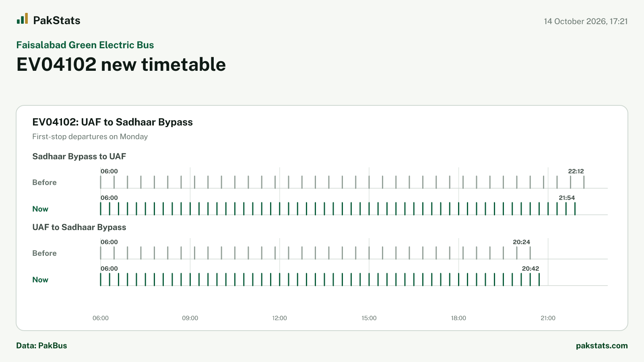Click the 06:00 axis label at chart bottom

coord(101,318)
